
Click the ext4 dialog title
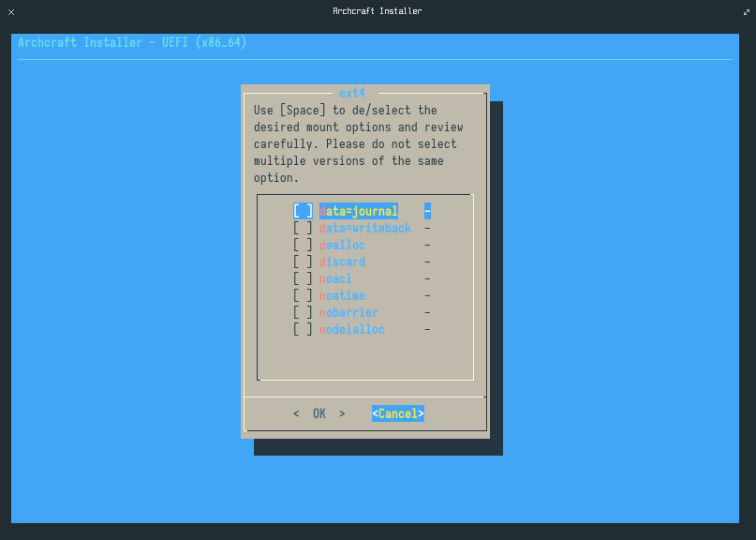click(x=352, y=93)
